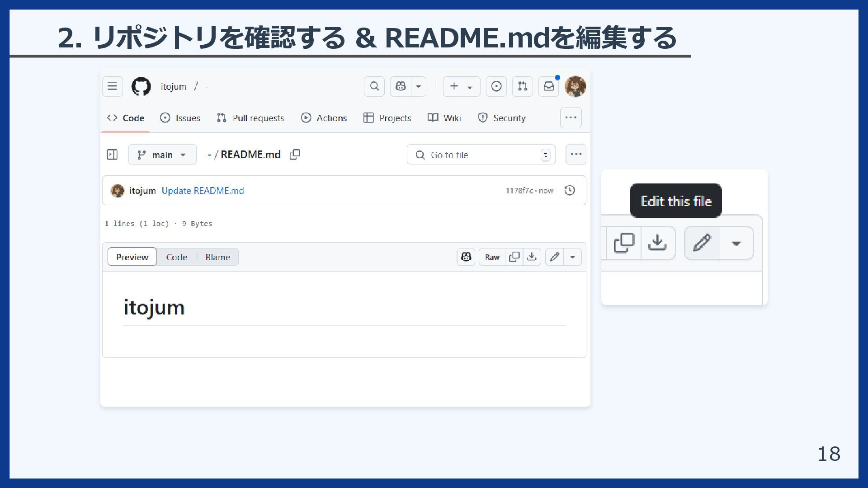Open the Issues icon in the top header
This screenshot has width=868, height=488.
496,86
